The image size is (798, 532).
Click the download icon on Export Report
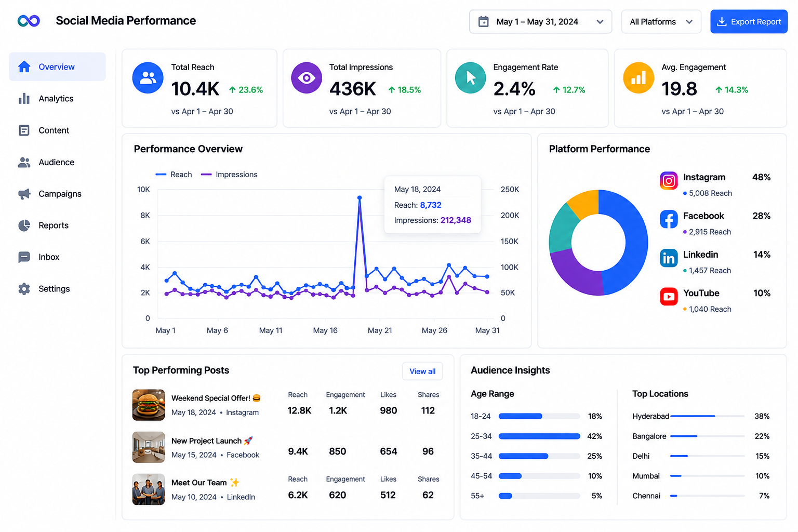tap(722, 22)
